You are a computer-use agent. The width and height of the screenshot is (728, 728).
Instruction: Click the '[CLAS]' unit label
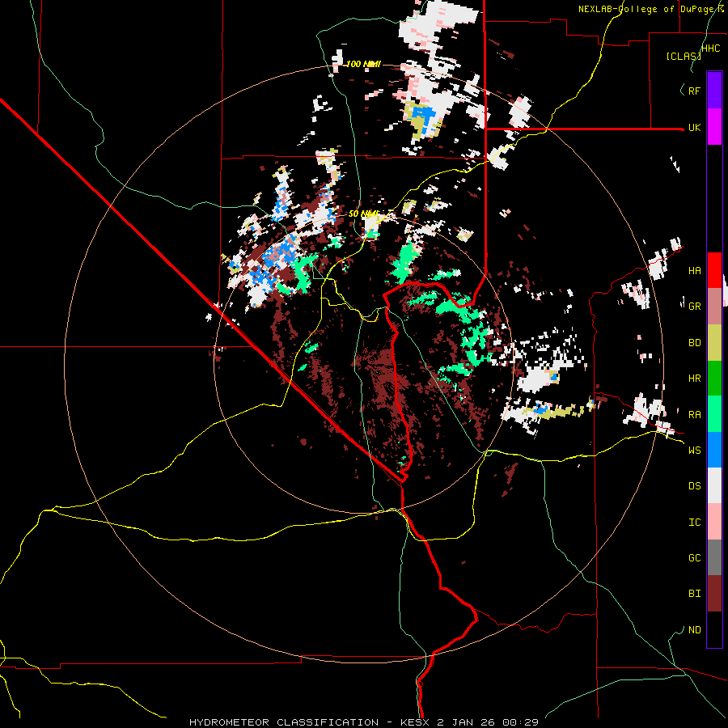point(684,57)
